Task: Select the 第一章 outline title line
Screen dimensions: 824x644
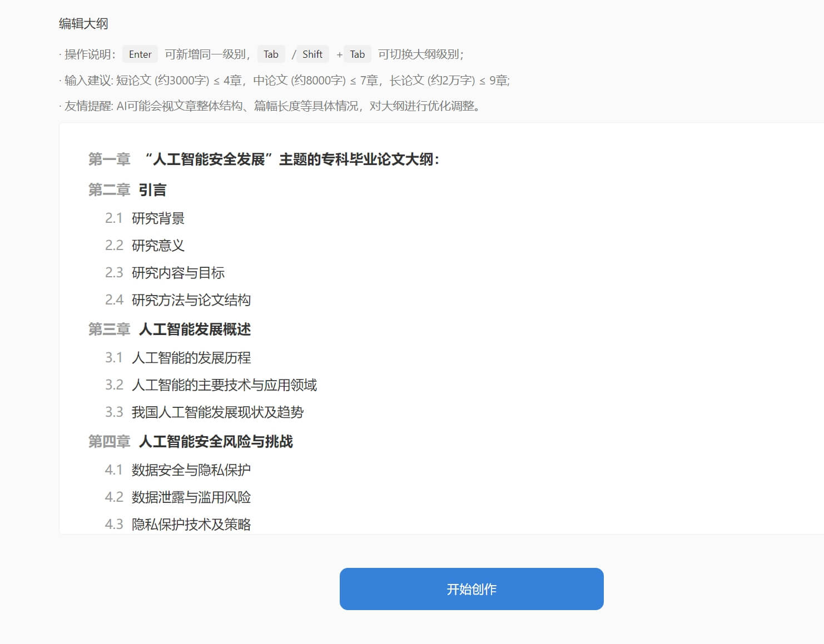Action: click(291, 159)
